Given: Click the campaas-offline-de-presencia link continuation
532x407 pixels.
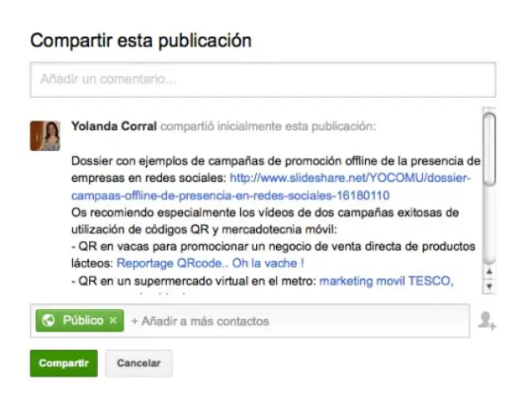Looking at the screenshot, I should pos(230,195).
